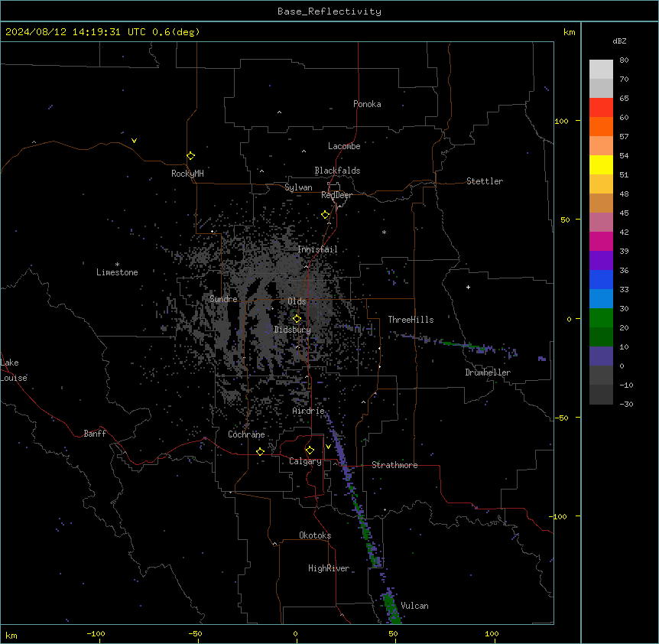Click the Limestone label
Image resolution: width=659 pixels, height=644 pixels.
(x=117, y=272)
